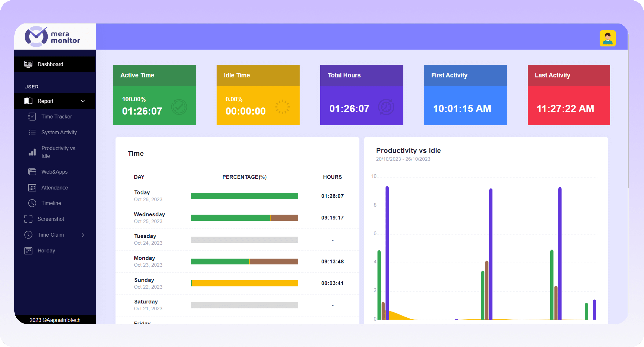The width and height of the screenshot is (644, 347).
Task: Click the Report menu item
Action: [45, 101]
